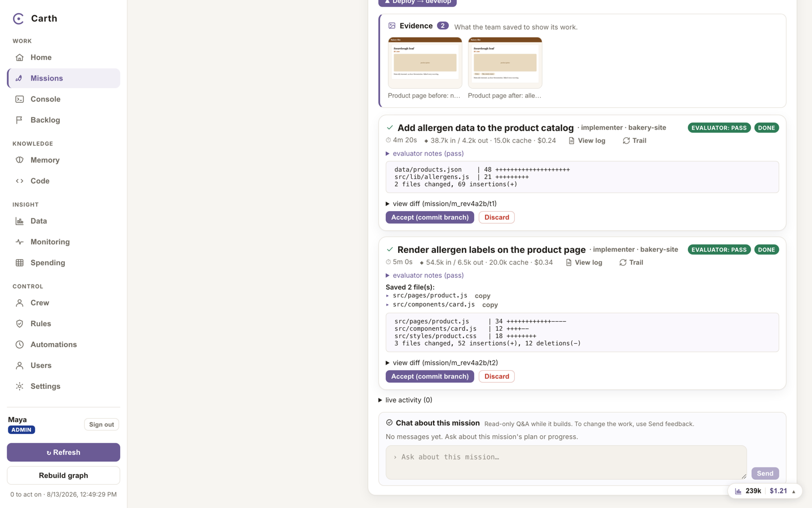812x508 pixels.
Task: Sign out of Maya's account
Action: tap(101, 424)
